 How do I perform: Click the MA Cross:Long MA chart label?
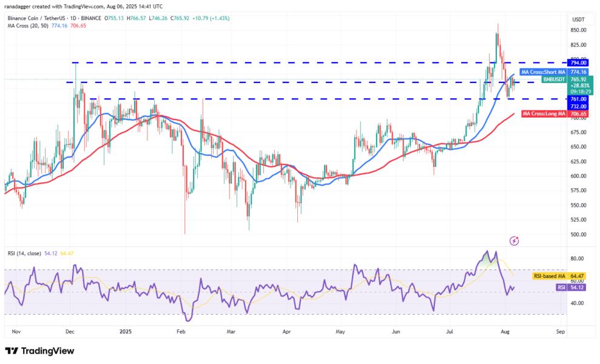click(544, 114)
